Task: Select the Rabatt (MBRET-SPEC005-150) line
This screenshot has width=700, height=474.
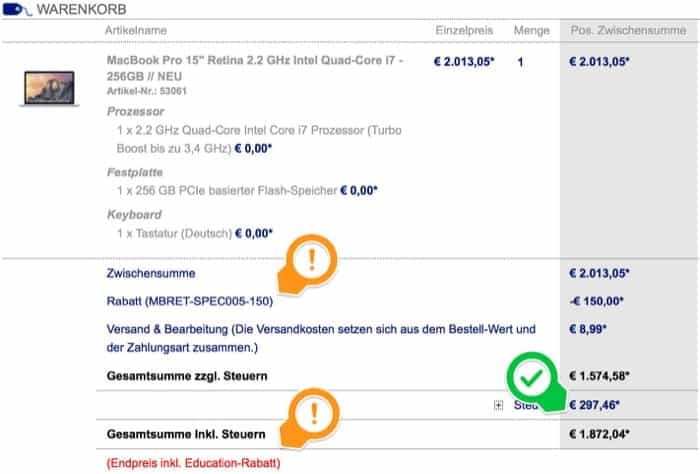Action: coord(190,301)
